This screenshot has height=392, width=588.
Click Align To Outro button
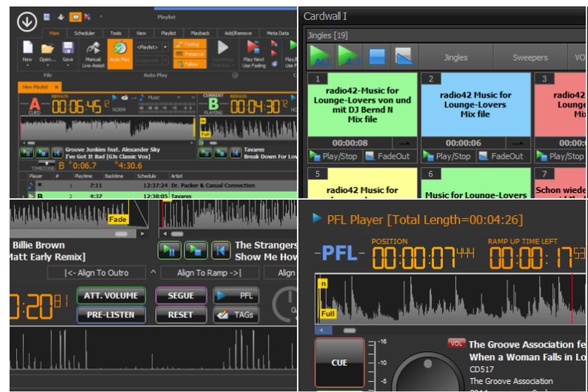pyautogui.click(x=96, y=273)
